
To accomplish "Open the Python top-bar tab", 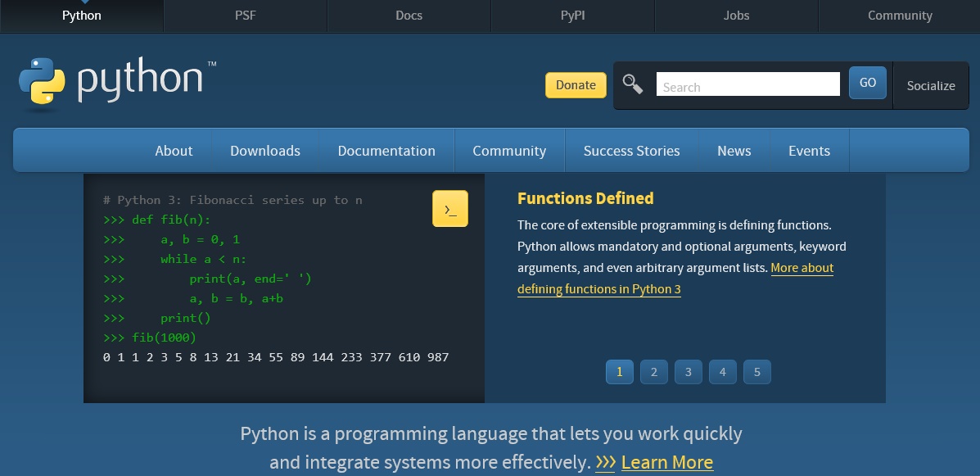I will tap(82, 16).
